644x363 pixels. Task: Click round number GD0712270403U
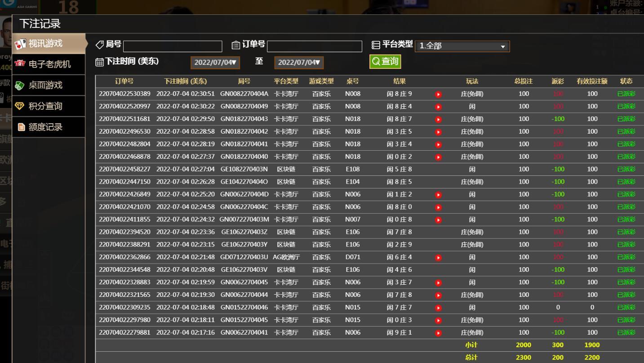[x=244, y=258]
